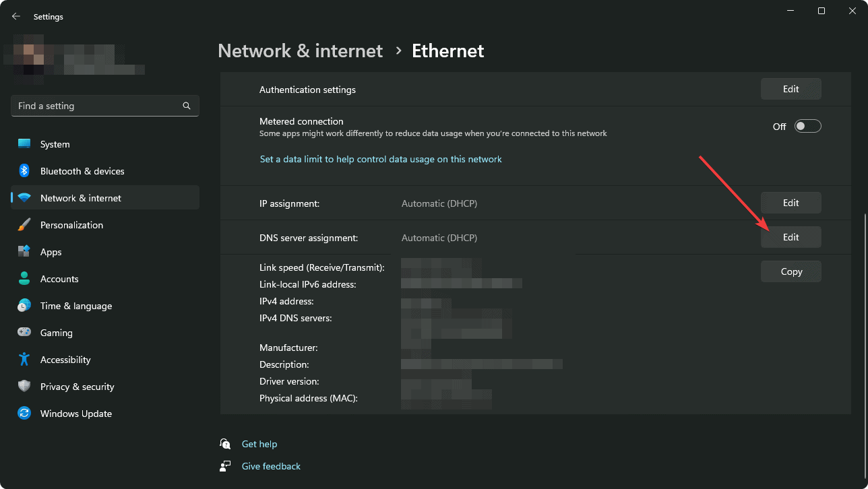Click the Privacy & security shield icon
This screenshot has height=489, width=868.
click(x=24, y=387)
